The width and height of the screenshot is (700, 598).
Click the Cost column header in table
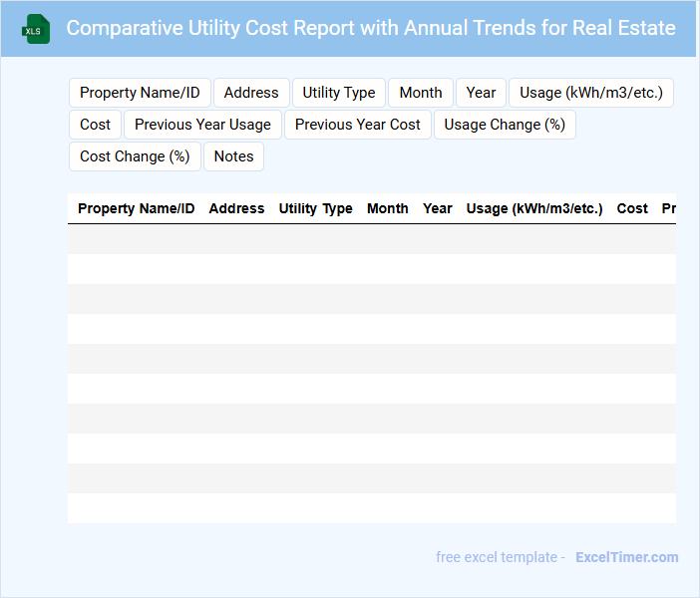pos(632,208)
